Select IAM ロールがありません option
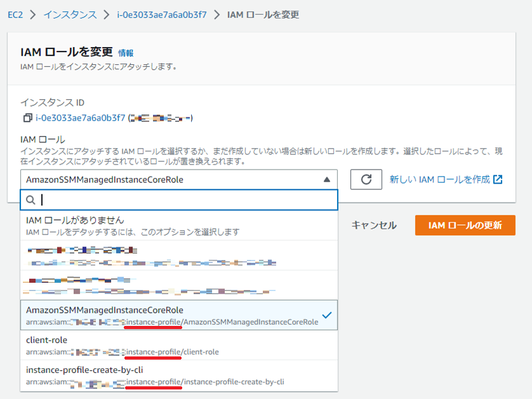 point(179,226)
